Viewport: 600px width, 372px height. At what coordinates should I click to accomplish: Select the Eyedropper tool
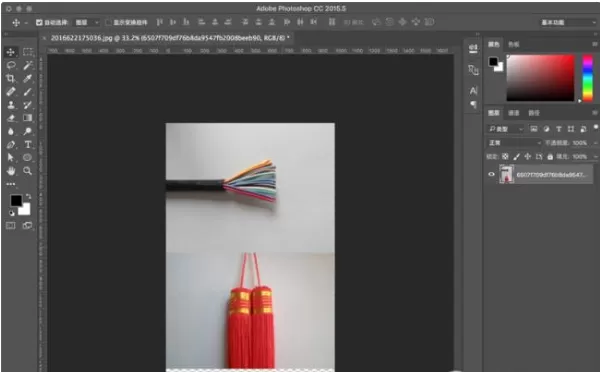coord(28,78)
